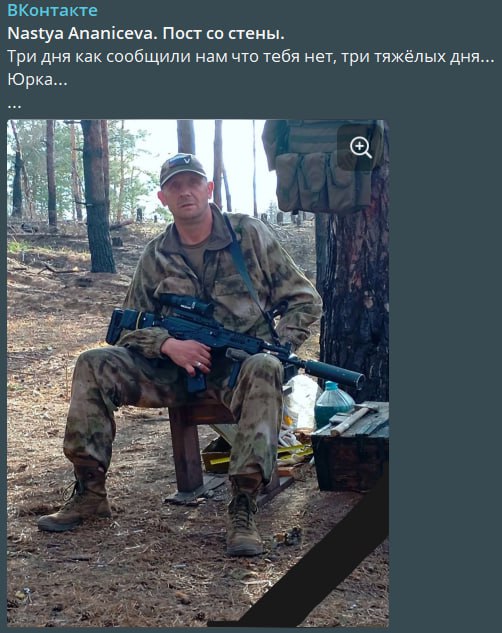Click the dark empty area beside the photo
This screenshot has height=633, width=502.
pyautogui.click(x=444, y=363)
